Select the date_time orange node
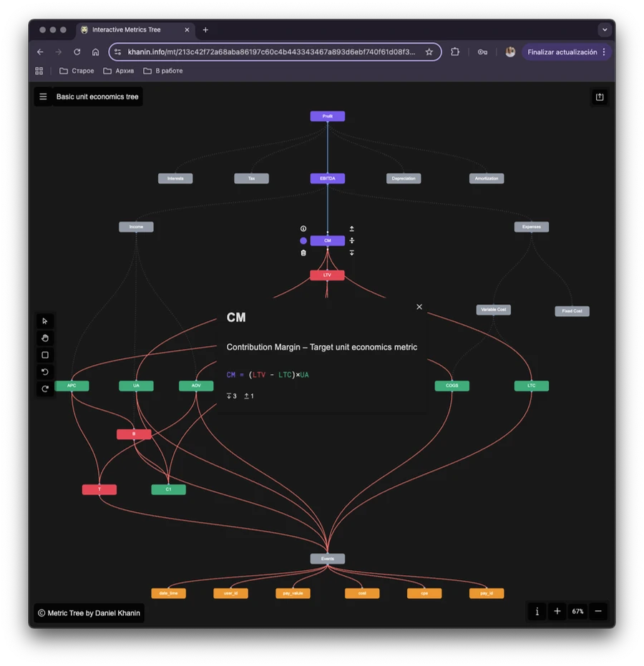This screenshot has width=644, height=666. (x=169, y=593)
